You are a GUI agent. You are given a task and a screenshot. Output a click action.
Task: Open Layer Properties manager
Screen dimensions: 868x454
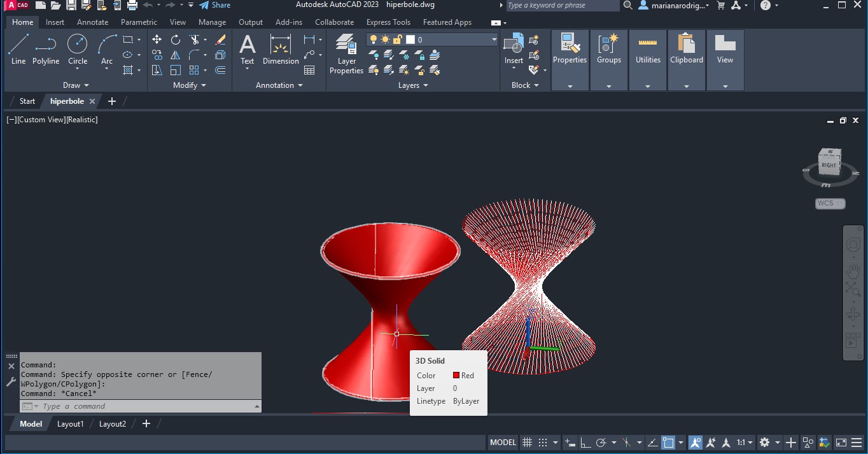(346, 54)
